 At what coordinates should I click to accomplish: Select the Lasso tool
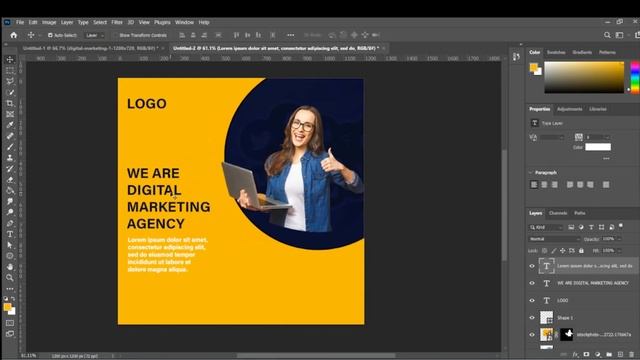coord(10,81)
